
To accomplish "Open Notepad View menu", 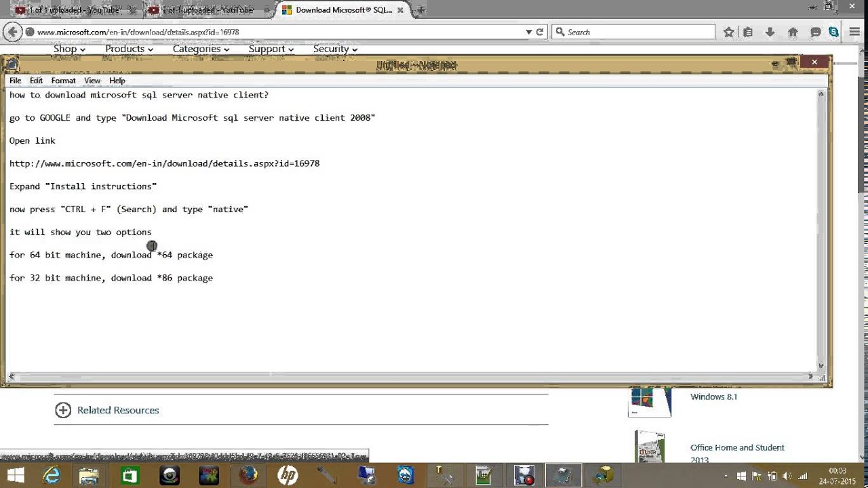I will [92, 81].
